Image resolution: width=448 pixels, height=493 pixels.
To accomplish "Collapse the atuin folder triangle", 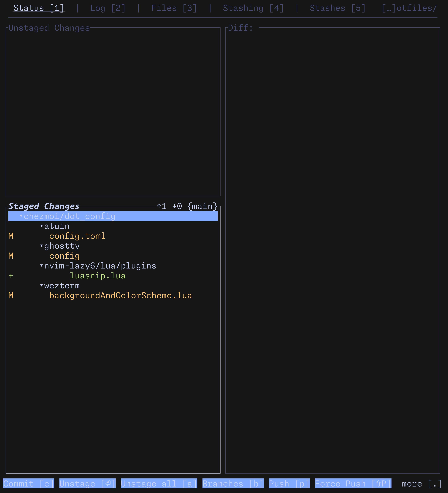I will coord(42,226).
